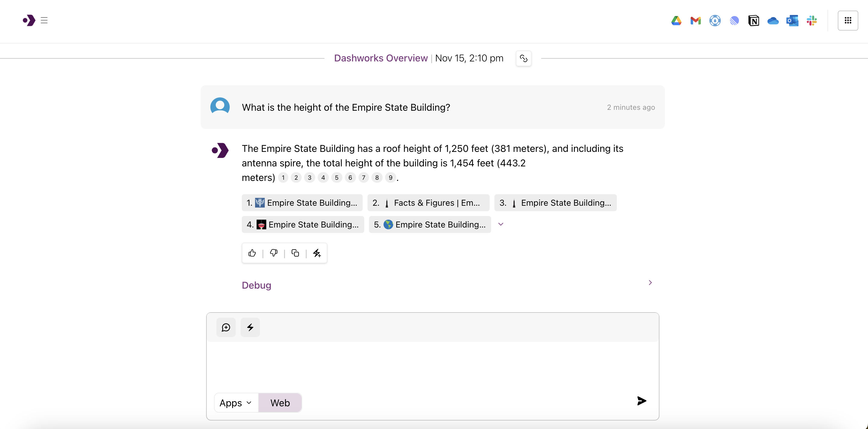Click source footnote number 5 in the answer
The width and height of the screenshot is (868, 429).
click(x=336, y=178)
